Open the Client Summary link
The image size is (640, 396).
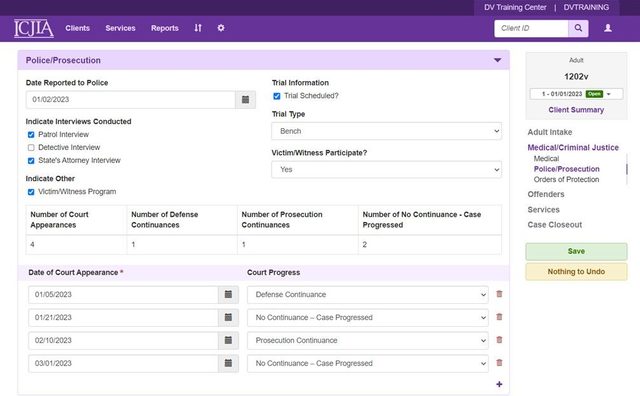[576, 110]
